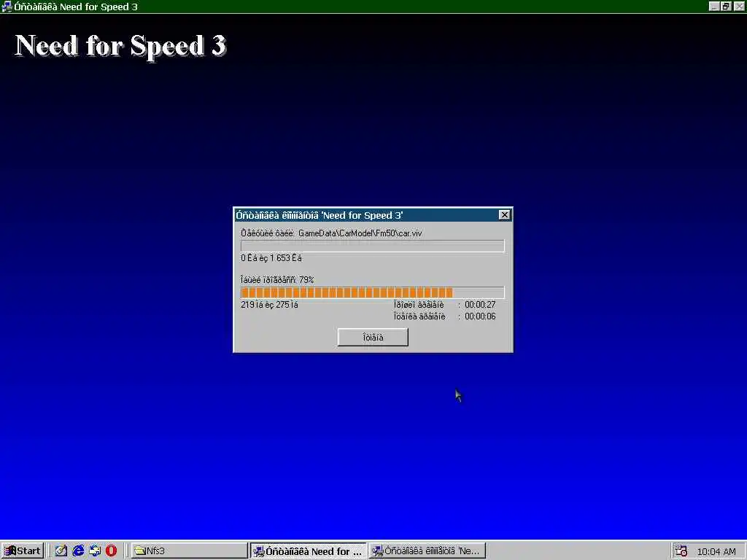Click the '0 of 1 653' kilobytes text
The image size is (747, 560).
271,258
